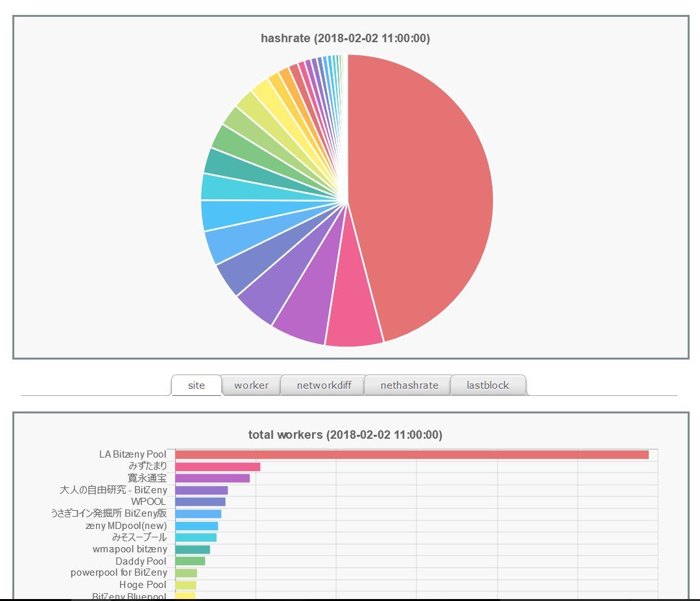Click the 'Hoge Pool' label

[143, 585]
